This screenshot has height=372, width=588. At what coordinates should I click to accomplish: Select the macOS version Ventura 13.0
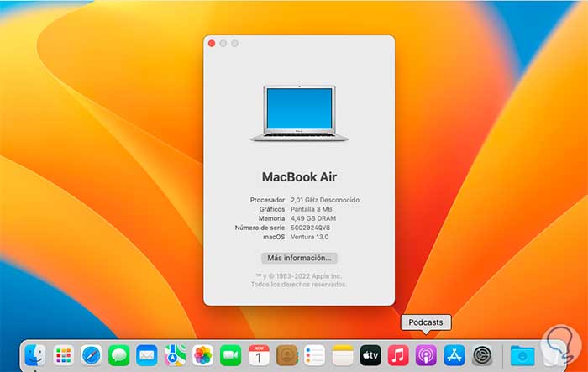pyautogui.click(x=309, y=237)
